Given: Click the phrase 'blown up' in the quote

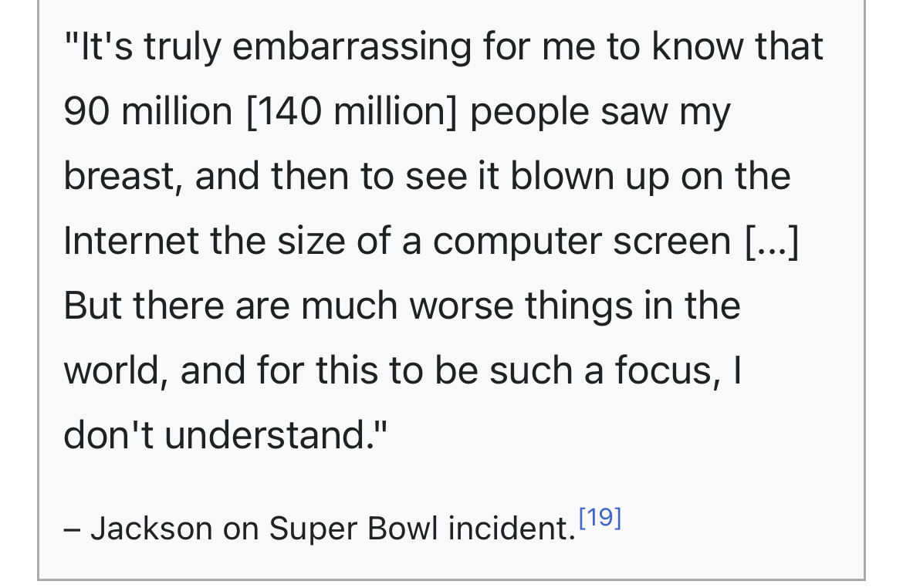Looking at the screenshot, I should tap(590, 177).
